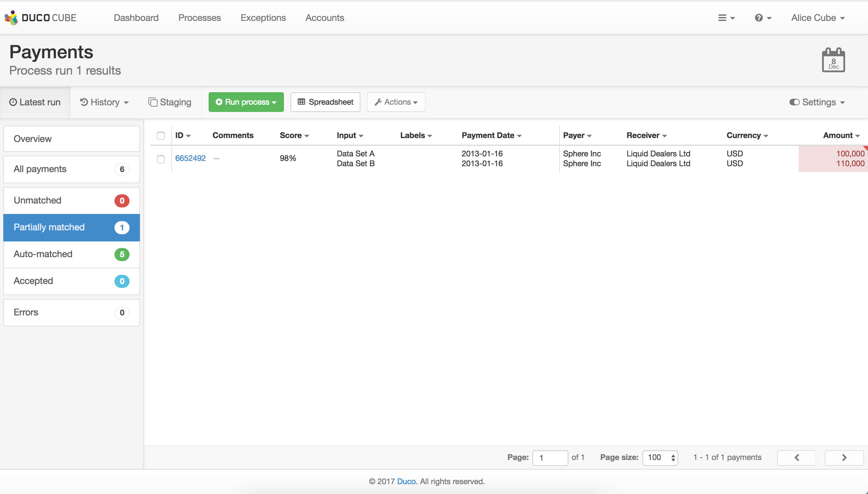Open payment ID 6652492 link
This screenshot has height=494, width=868.
click(x=190, y=158)
